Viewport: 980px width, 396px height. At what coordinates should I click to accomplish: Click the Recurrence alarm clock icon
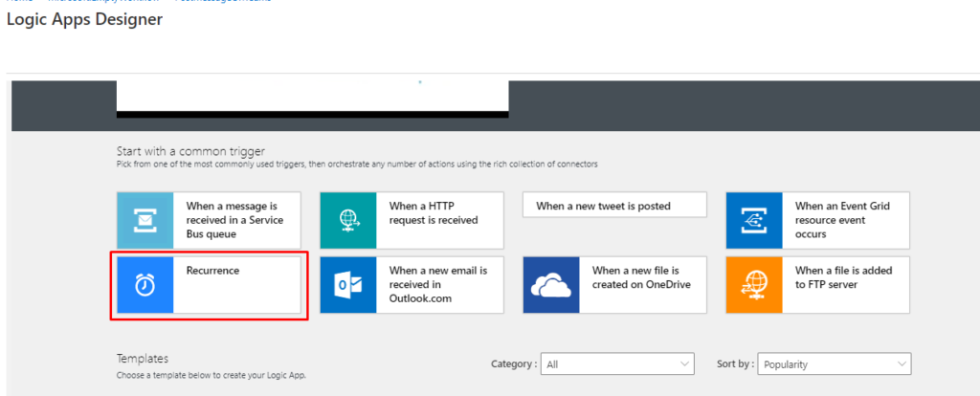[145, 284]
